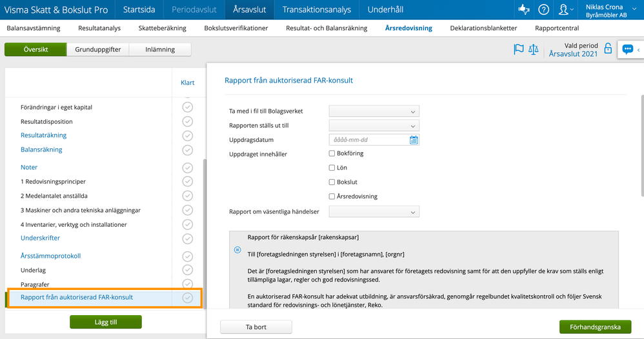Click the open padlock period lock icon

607,49
